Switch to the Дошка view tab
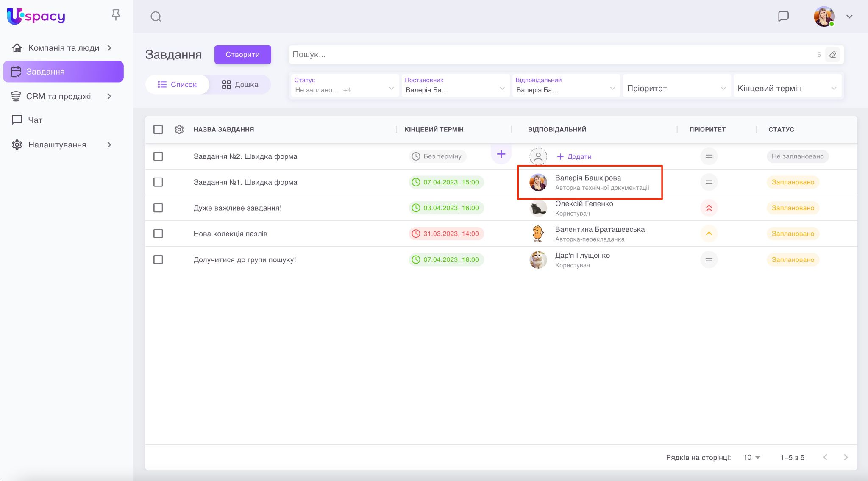This screenshot has height=481, width=868. pos(240,85)
